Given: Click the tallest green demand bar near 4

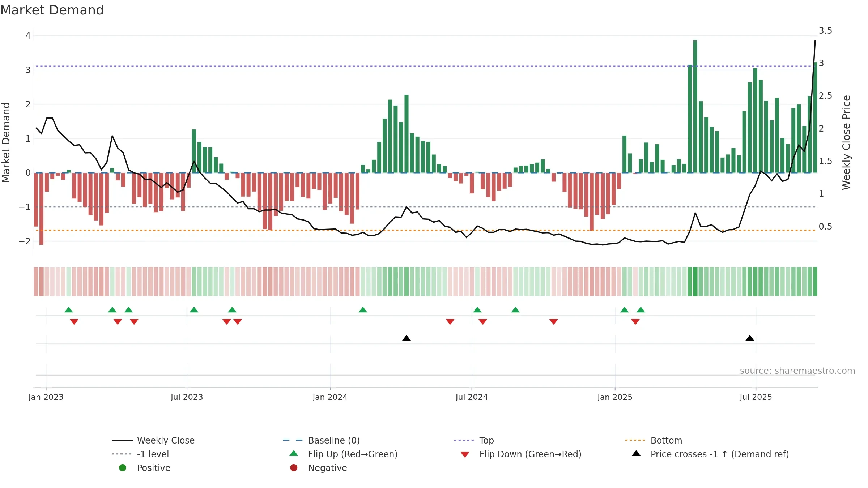Looking at the screenshot, I should point(695,107).
